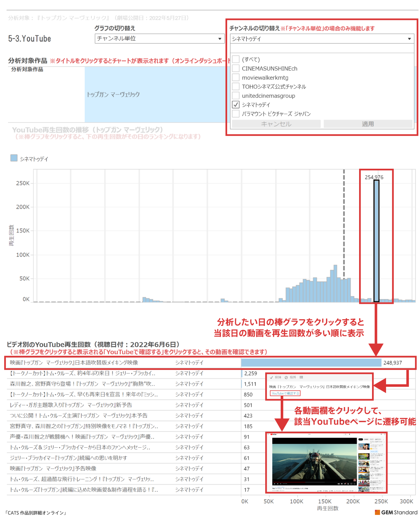This screenshot has height=517, width=420.
Task: Click the search field above the channel list
Action: (322, 48)
